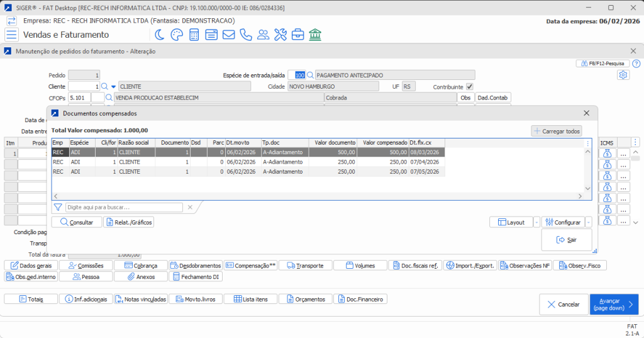Click the envelope email icon

pyautogui.click(x=229, y=35)
